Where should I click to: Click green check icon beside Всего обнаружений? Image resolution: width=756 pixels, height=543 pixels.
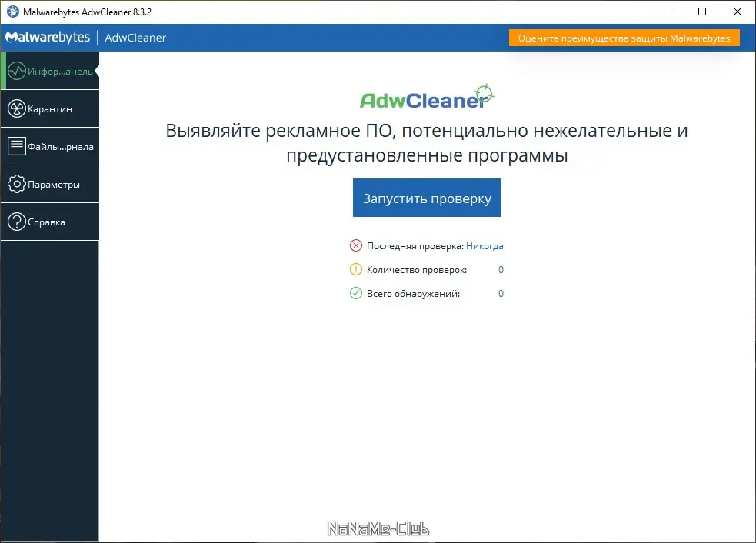coord(356,293)
